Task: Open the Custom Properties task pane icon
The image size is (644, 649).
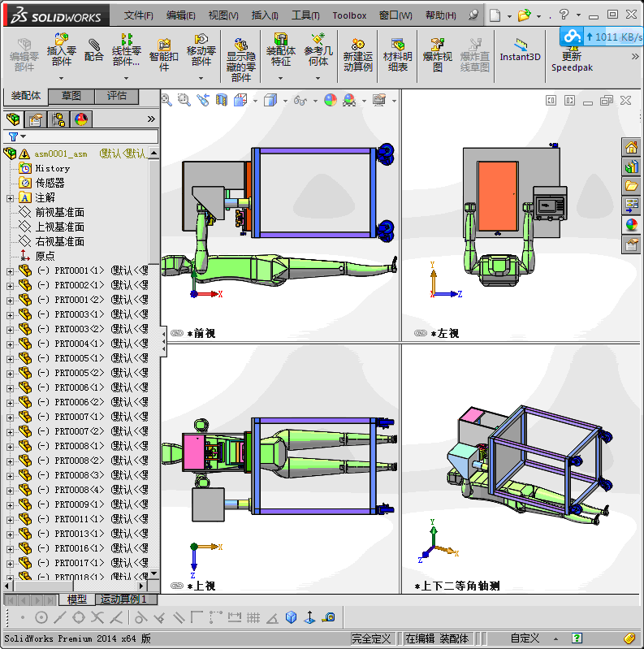Action: pyautogui.click(x=631, y=244)
